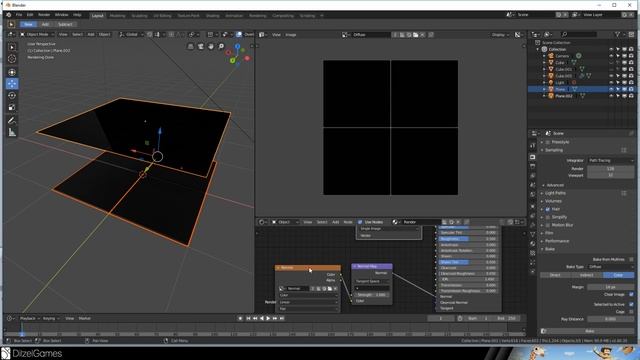Click the Subtract selection mode button

point(65,24)
